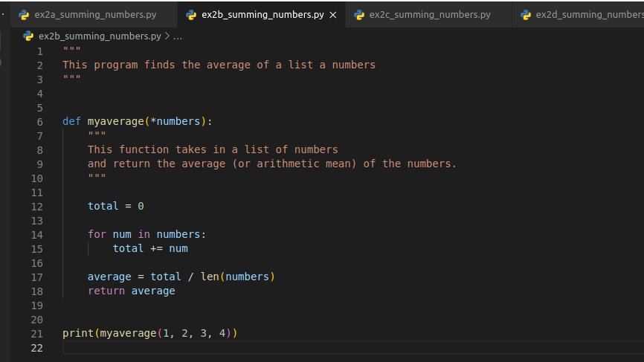Click 'len' call on line 17
Viewport: 644px width, 362px height.
(210, 277)
